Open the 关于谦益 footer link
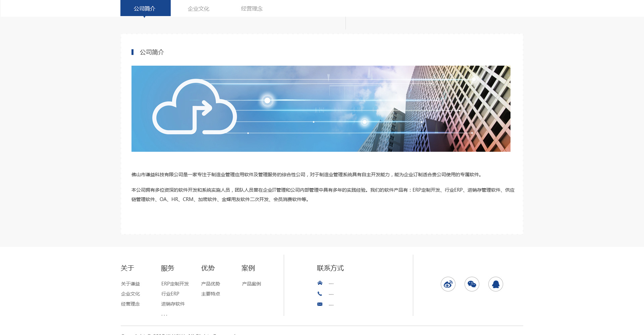Image resolution: width=644 pixels, height=335 pixels. (x=130, y=284)
